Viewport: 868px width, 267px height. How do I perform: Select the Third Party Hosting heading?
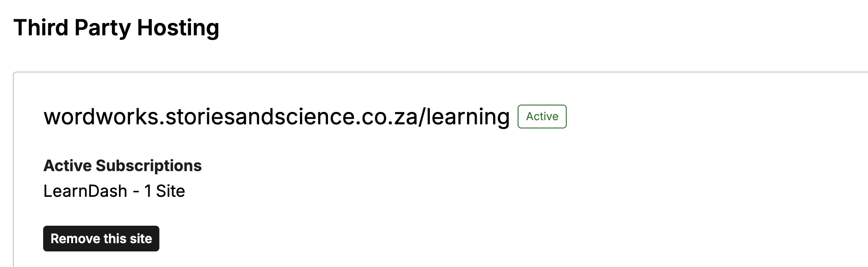pos(116,28)
